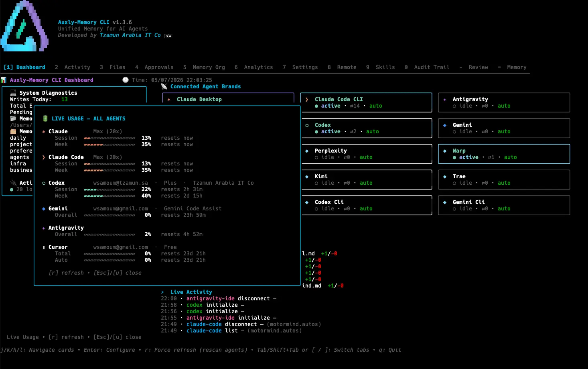This screenshot has width=588, height=369.
Task: Click the Memory tab at far right
Action: (512, 67)
